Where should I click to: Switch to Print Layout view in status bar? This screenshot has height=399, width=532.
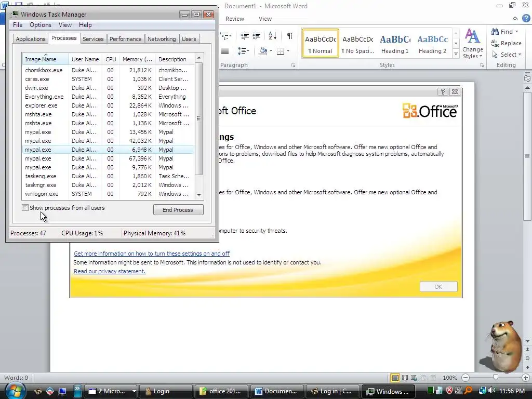395,378
